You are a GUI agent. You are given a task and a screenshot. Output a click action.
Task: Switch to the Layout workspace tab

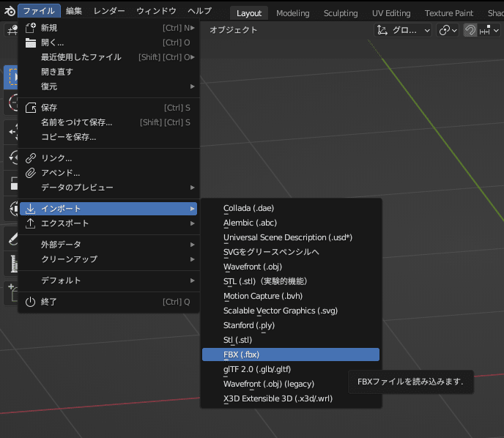[x=249, y=13]
